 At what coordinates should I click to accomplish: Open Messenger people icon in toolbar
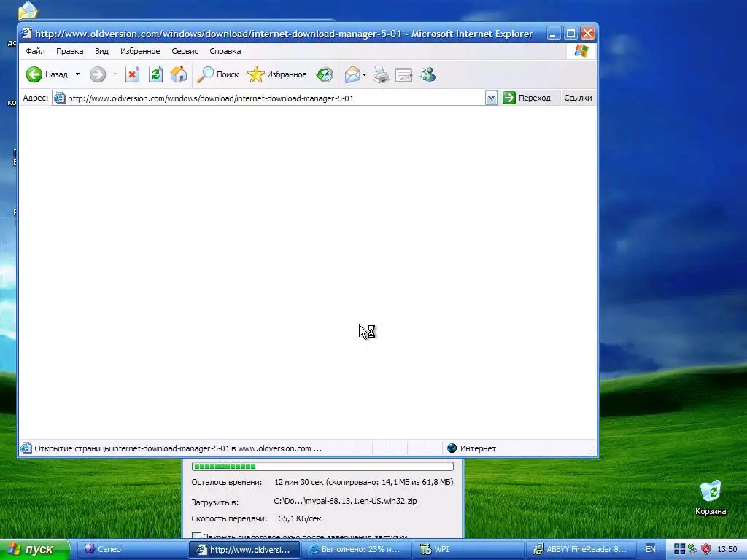(x=427, y=74)
